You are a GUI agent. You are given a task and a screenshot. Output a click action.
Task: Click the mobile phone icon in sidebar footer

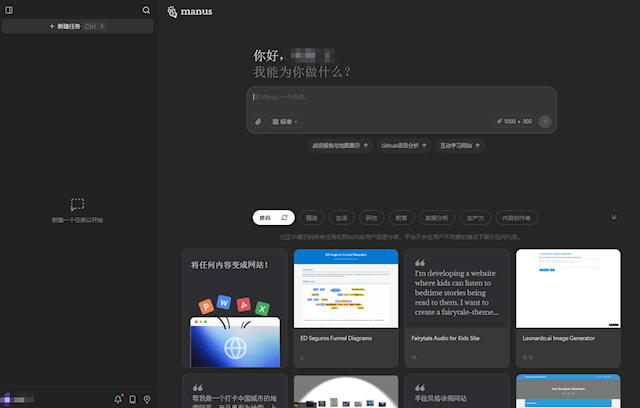[132, 399]
